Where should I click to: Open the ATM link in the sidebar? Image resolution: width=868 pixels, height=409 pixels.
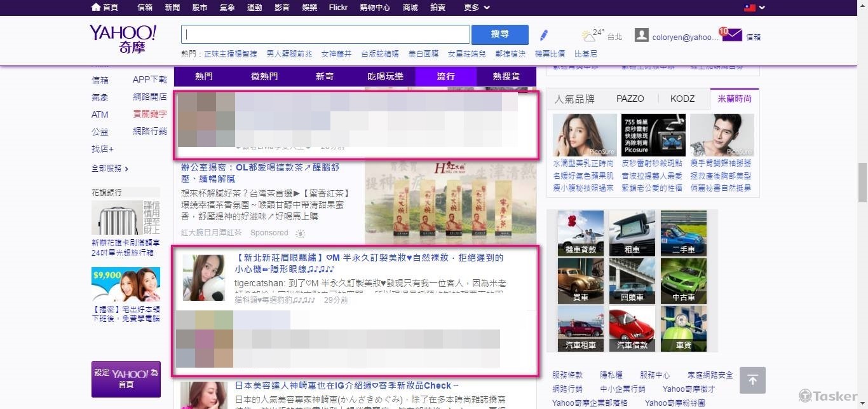pos(99,114)
